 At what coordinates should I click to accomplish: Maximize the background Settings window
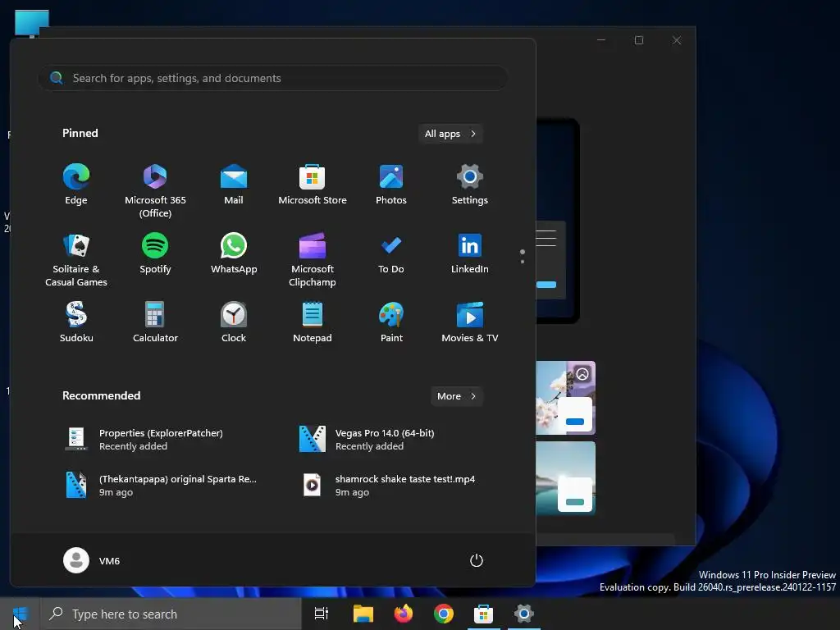tap(638, 40)
